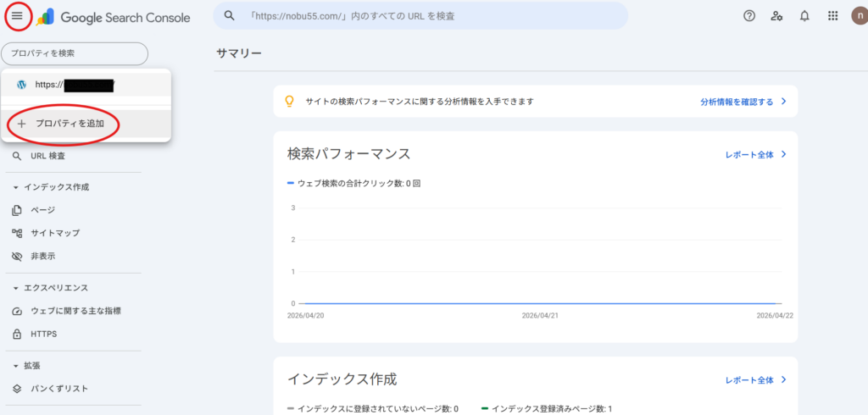The image size is (868, 415).
Task: Click 分析情報を確認する link
Action: (743, 102)
